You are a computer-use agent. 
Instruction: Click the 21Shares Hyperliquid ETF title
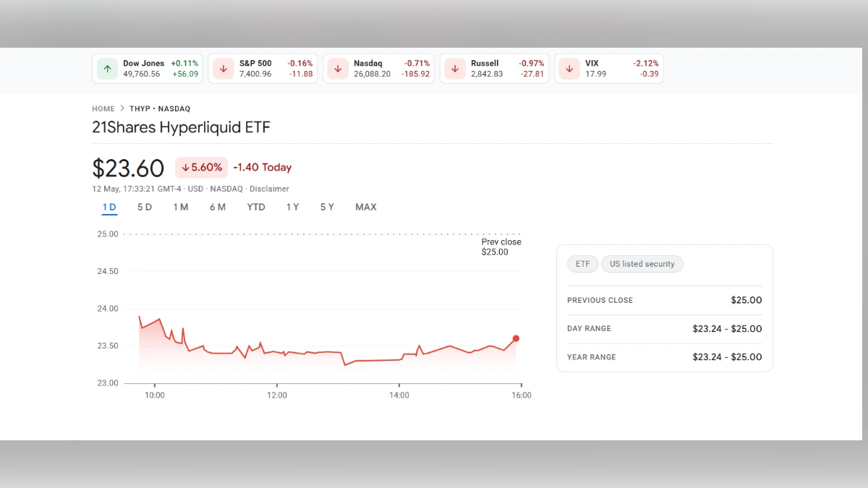(181, 128)
